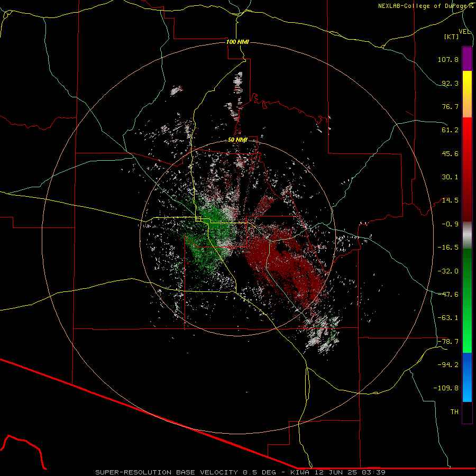Click the Super-Resolution Base Velocity caption text
The image size is (476, 476).
point(241,472)
